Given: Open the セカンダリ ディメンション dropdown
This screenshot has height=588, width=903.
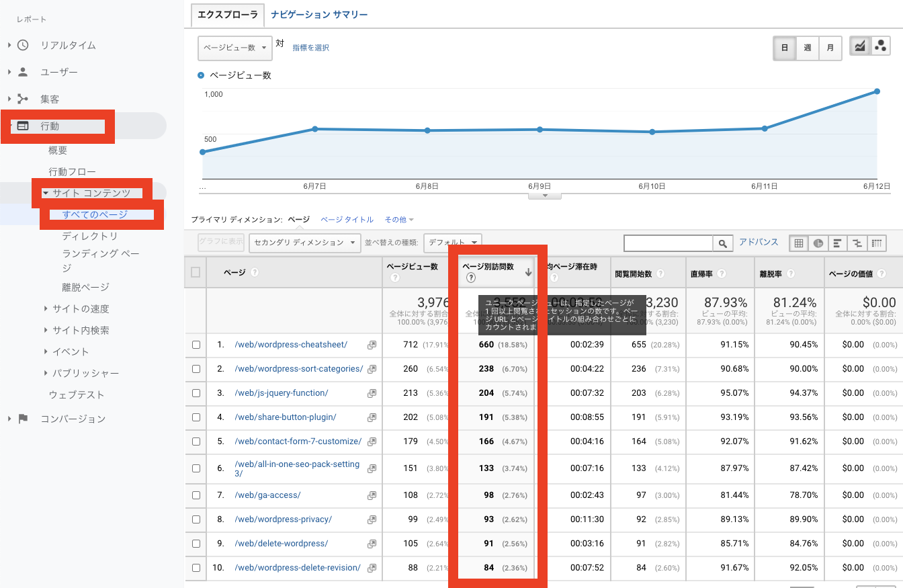Looking at the screenshot, I should click(305, 243).
